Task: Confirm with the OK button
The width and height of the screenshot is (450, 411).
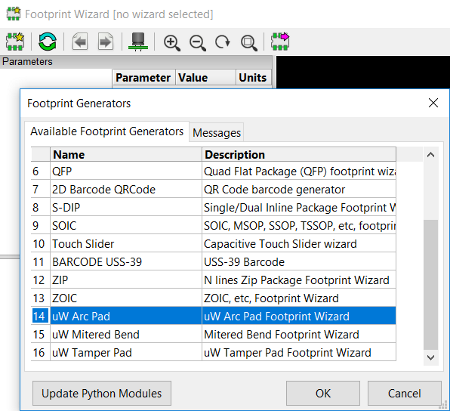Action: 323,393
